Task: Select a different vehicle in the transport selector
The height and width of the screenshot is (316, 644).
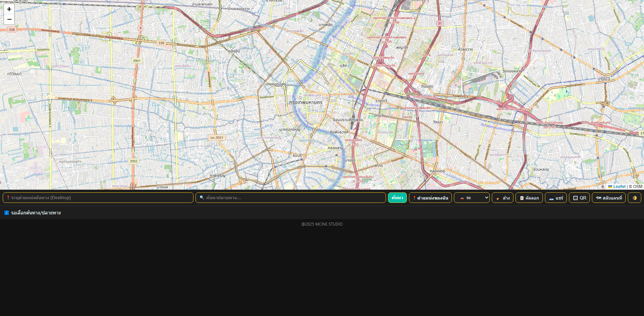Action: point(471,197)
